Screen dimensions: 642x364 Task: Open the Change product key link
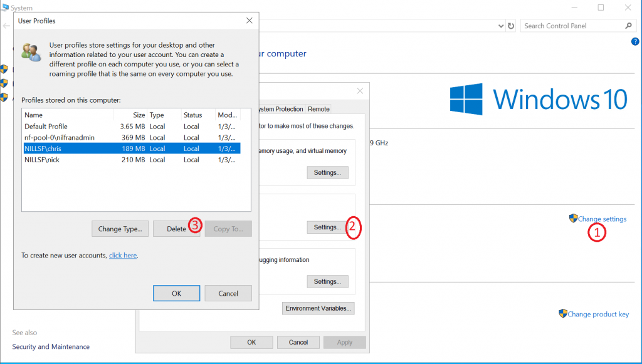[598, 314]
